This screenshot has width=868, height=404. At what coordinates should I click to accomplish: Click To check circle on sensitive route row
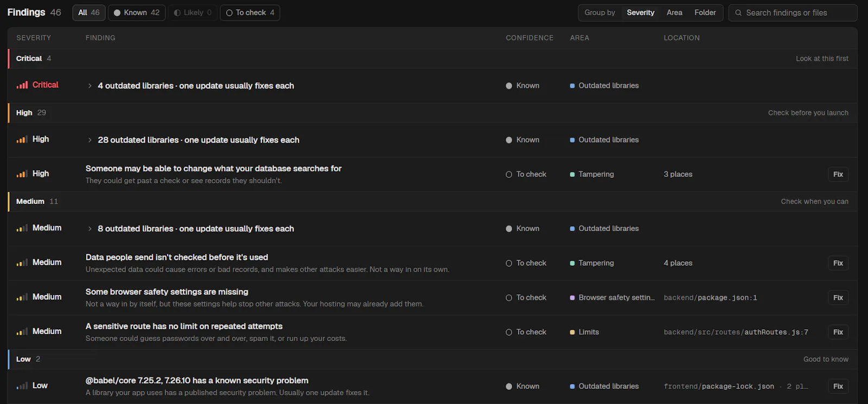tap(509, 332)
